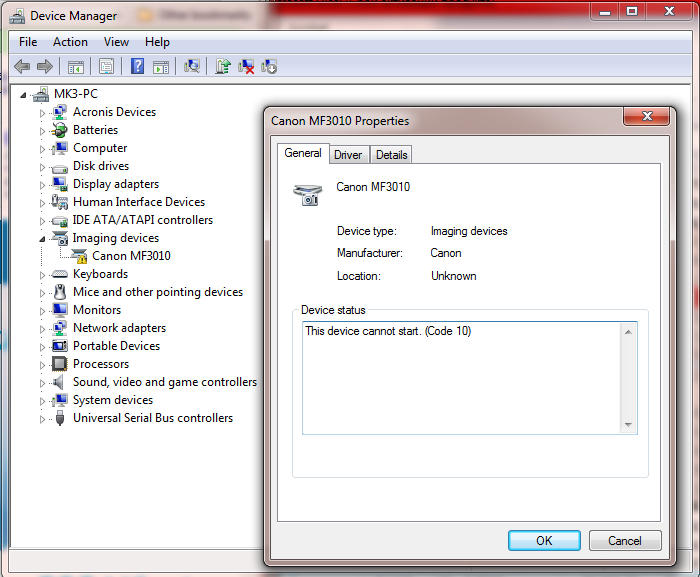Image resolution: width=700 pixels, height=577 pixels.
Task: Select Universal Serial Bus controllers label
Action: pos(153,418)
